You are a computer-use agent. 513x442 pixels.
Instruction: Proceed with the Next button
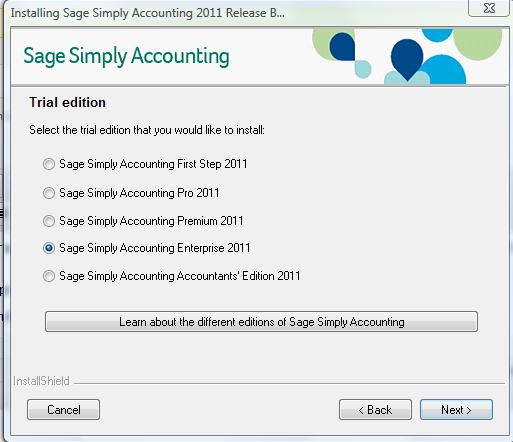[x=456, y=409]
